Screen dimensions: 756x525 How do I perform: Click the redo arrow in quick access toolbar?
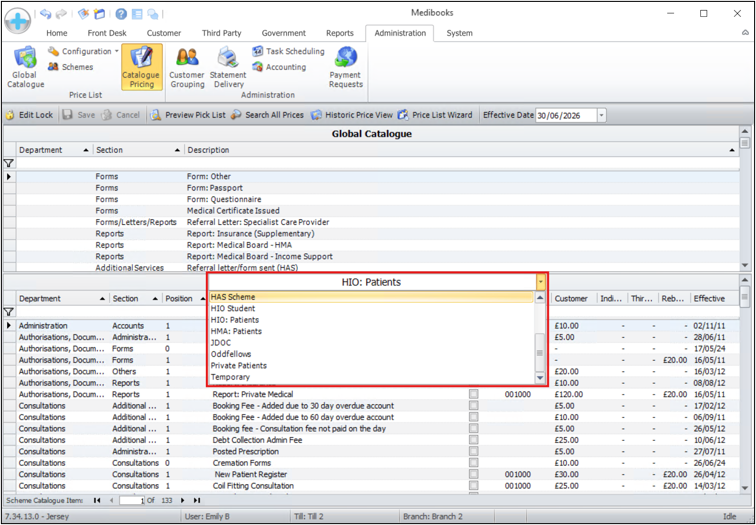(x=61, y=14)
